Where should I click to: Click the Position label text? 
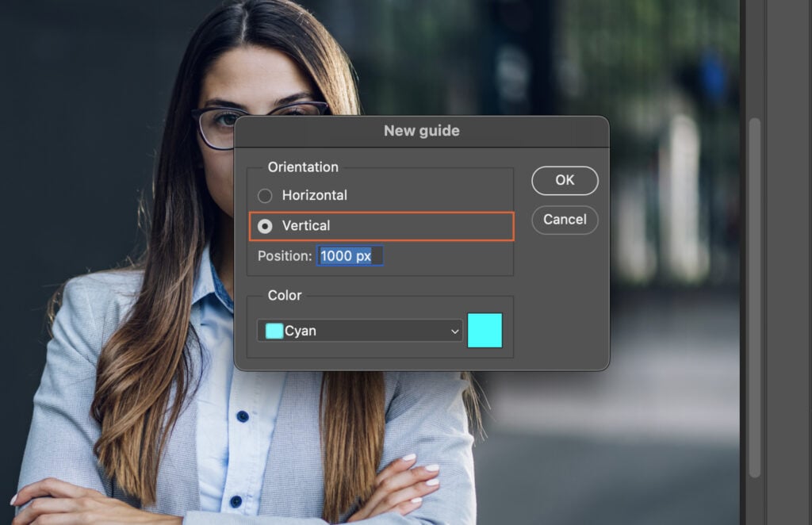click(284, 255)
